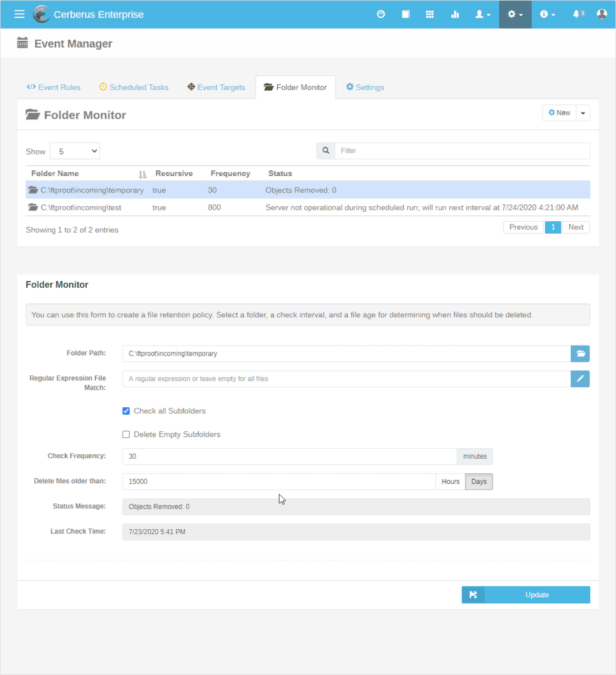Switch to the Scheduled Tasks tab

click(134, 87)
